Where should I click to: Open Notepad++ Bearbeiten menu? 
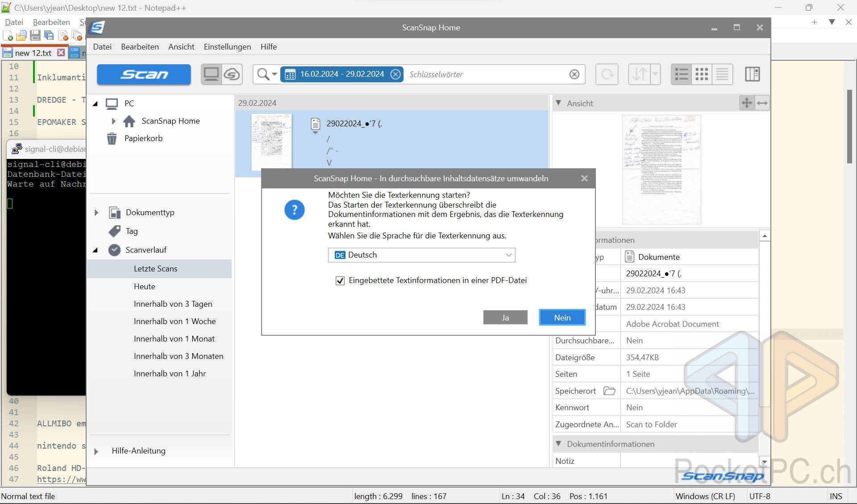tap(51, 22)
